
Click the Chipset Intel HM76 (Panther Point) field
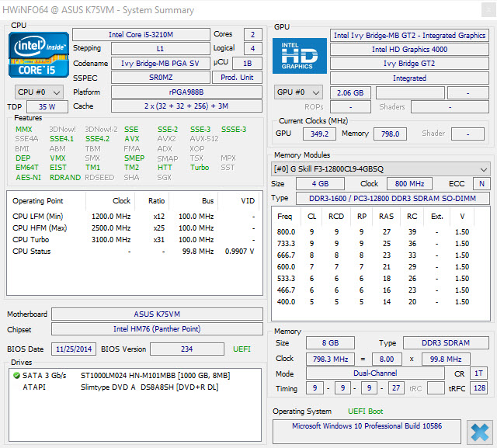157,329
